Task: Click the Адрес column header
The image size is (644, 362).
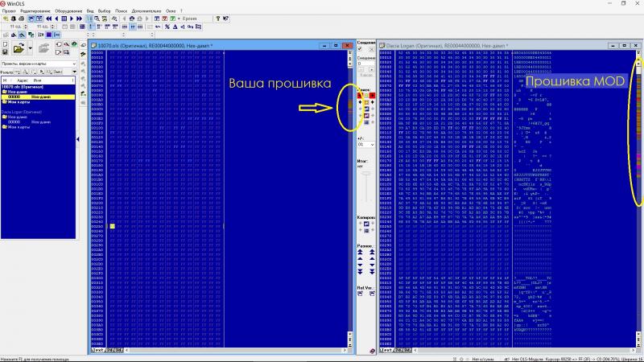Action: [x=23, y=80]
